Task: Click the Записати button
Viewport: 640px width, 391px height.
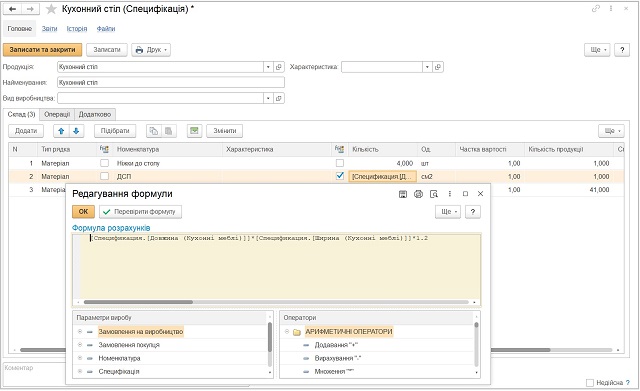Action: [107, 50]
